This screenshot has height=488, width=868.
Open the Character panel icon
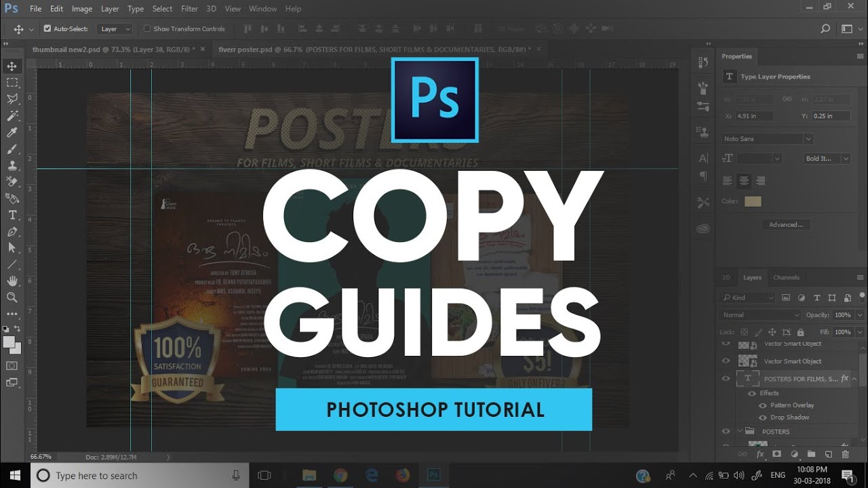point(703,159)
